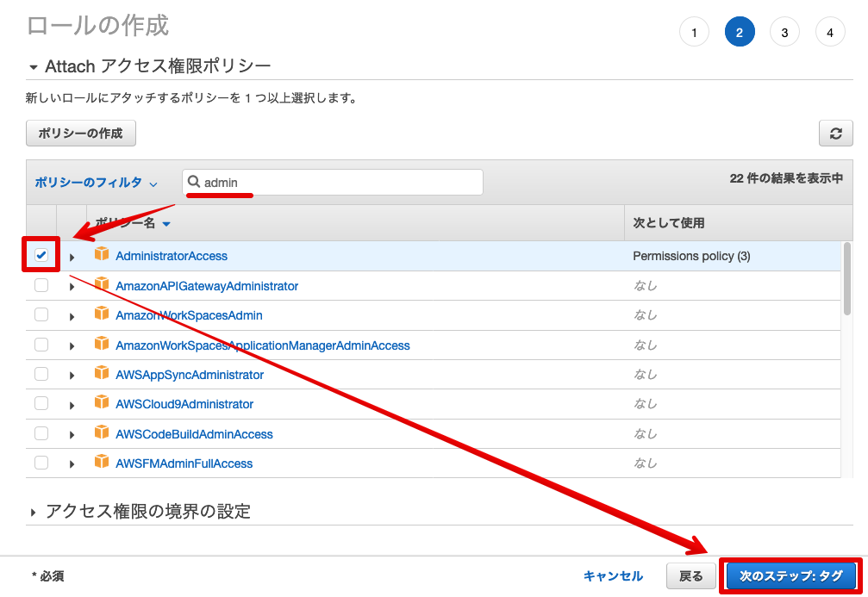Expand the AdministratorAccess policy details triangle
This screenshot has height=597, width=868.
(x=72, y=256)
